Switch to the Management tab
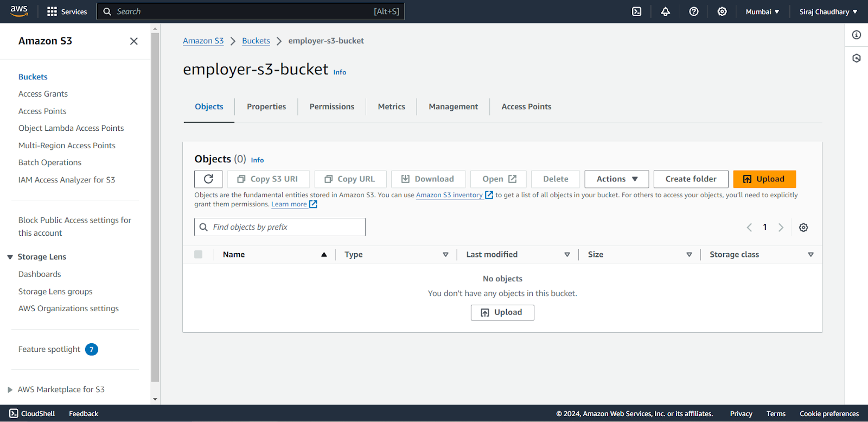 (x=454, y=107)
